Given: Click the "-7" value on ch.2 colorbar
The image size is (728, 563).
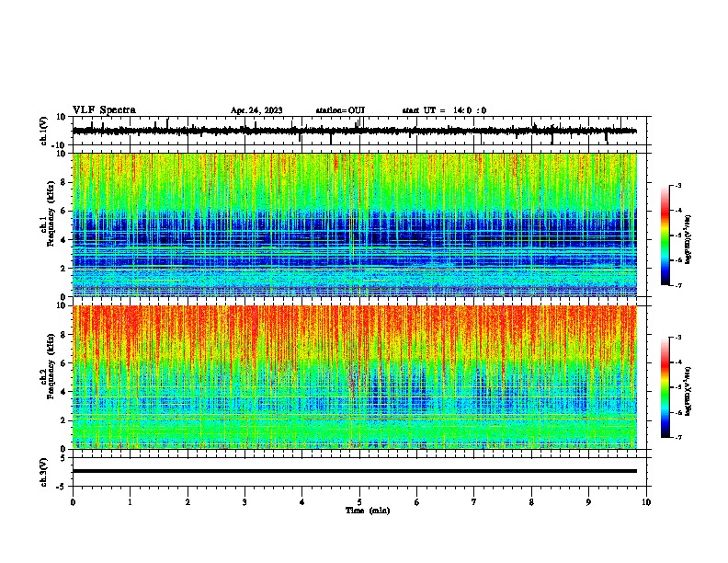Looking at the screenshot, I should [x=677, y=438].
